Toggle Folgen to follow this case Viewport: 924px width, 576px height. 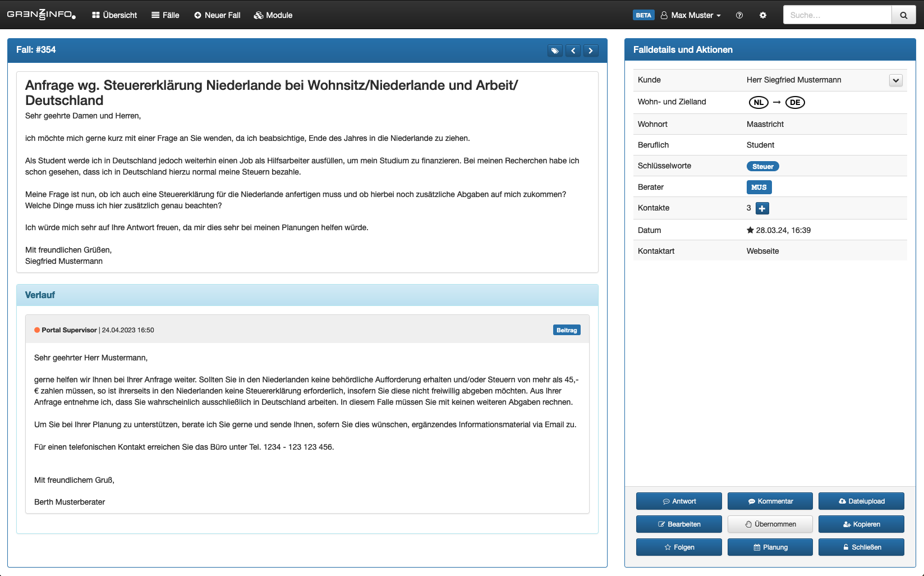coord(679,547)
